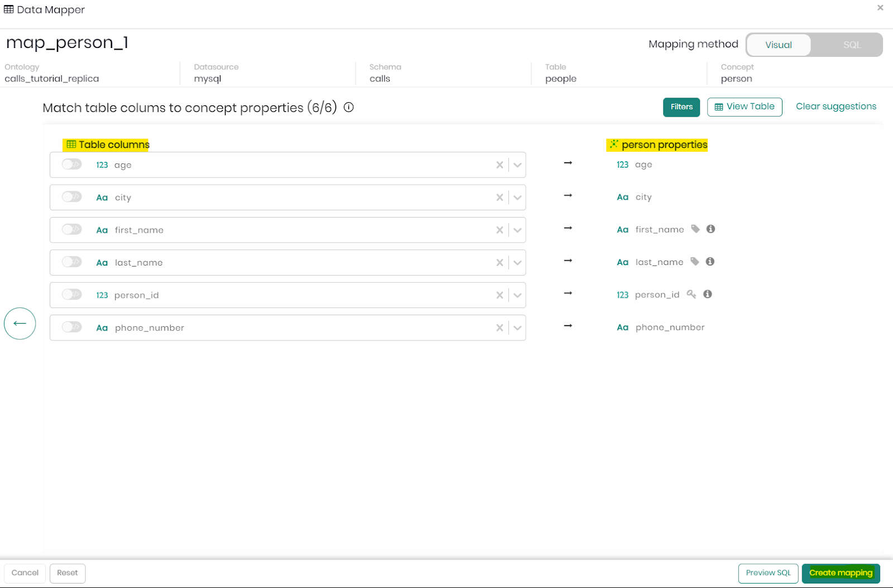Expand the dropdown on the first_name row
The width and height of the screenshot is (893, 588).
click(x=517, y=230)
